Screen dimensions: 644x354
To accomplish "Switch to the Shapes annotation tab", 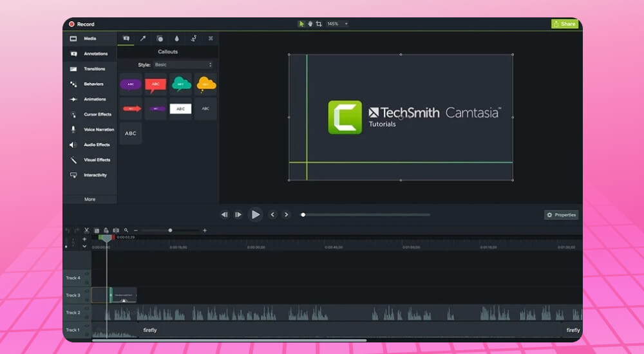I will coord(160,39).
